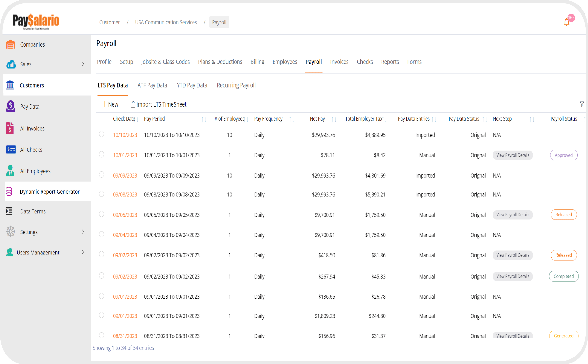Click the All Checks icon
The image size is (588, 364).
pos(11,150)
